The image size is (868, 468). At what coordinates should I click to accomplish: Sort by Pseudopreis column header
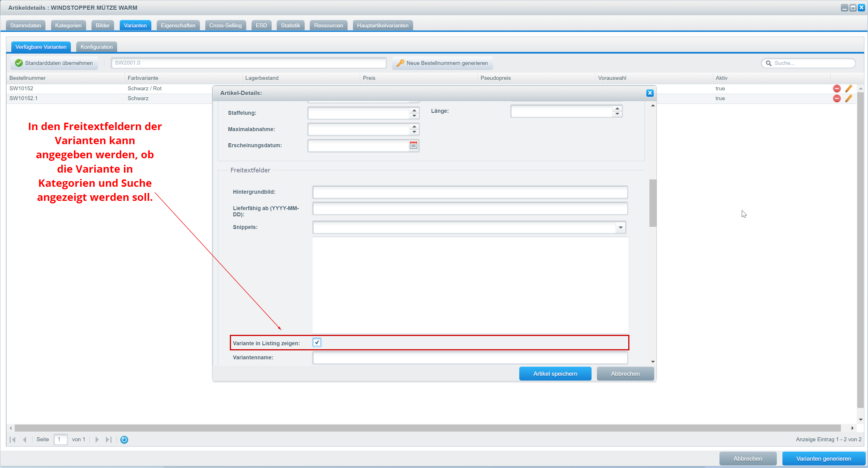tap(536, 78)
